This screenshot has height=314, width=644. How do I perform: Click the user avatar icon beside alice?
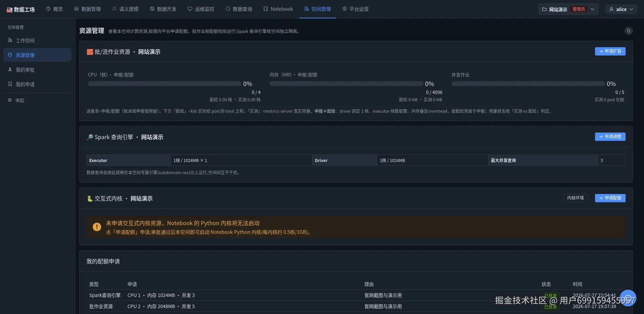[x=611, y=9]
